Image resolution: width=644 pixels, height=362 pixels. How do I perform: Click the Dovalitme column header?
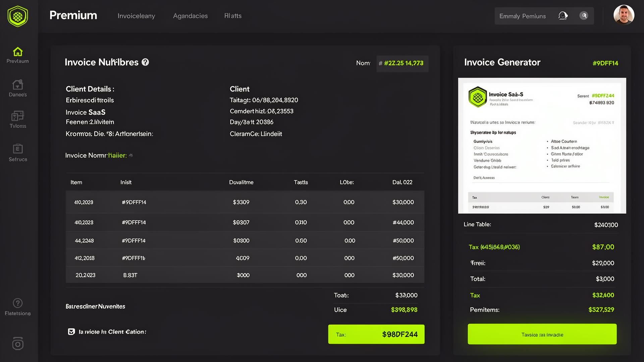[x=241, y=182]
